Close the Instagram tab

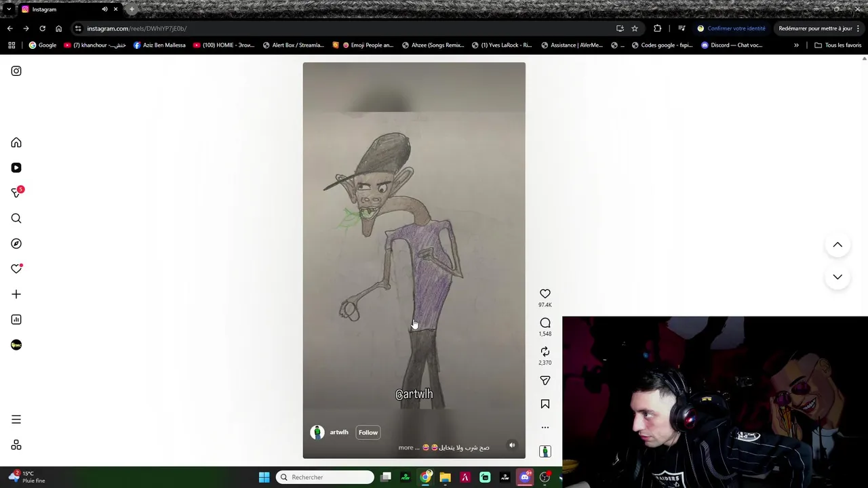115,9
